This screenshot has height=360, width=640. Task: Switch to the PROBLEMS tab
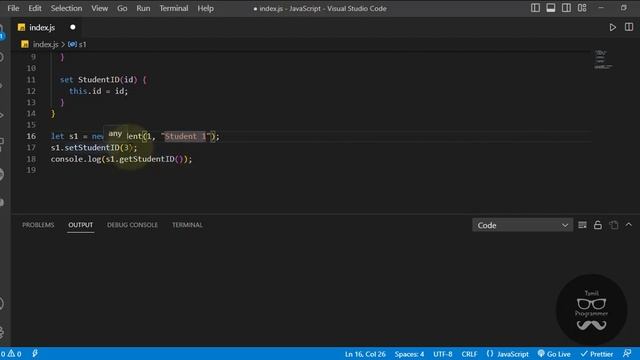tap(38, 225)
